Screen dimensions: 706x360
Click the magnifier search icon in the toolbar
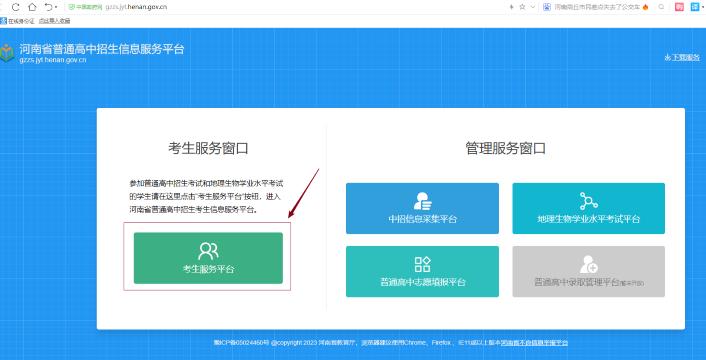661,7
